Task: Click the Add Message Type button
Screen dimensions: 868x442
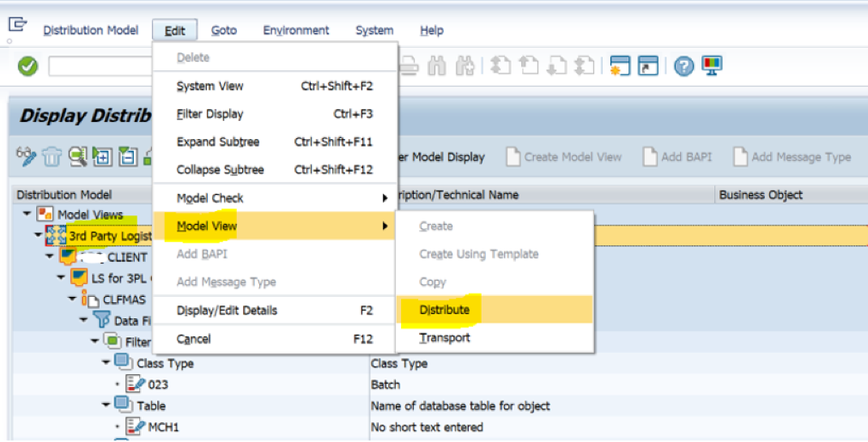Action: 792,157
